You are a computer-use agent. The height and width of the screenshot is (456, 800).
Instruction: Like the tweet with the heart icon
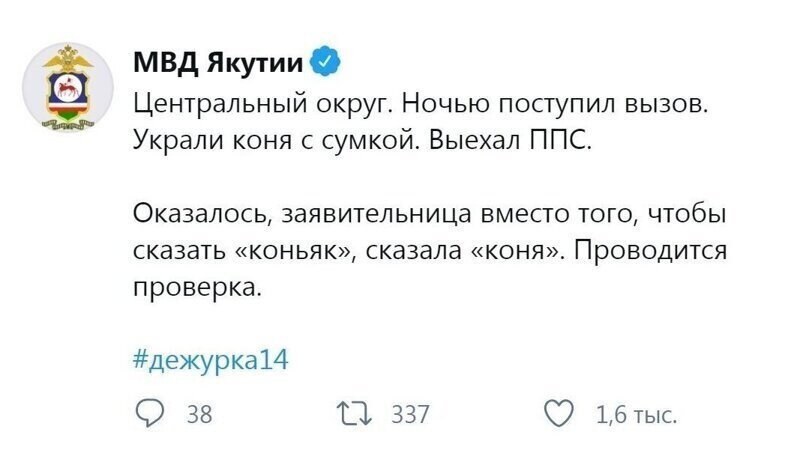click(559, 413)
